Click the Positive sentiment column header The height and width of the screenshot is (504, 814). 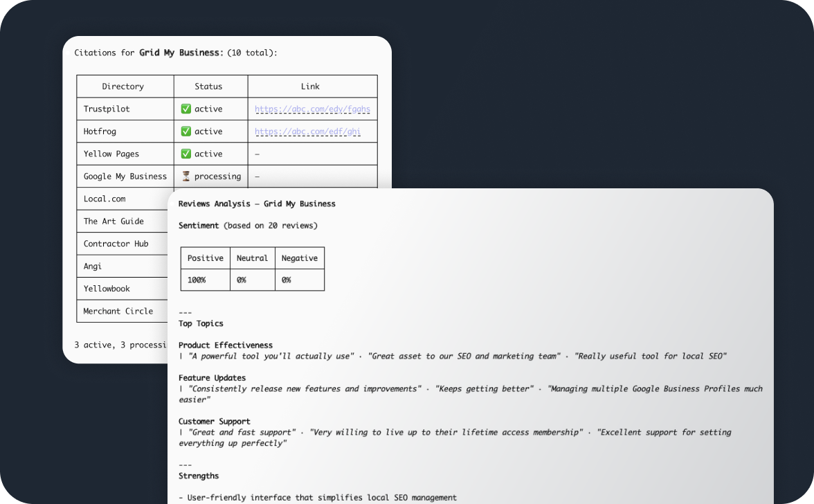coord(206,258)
